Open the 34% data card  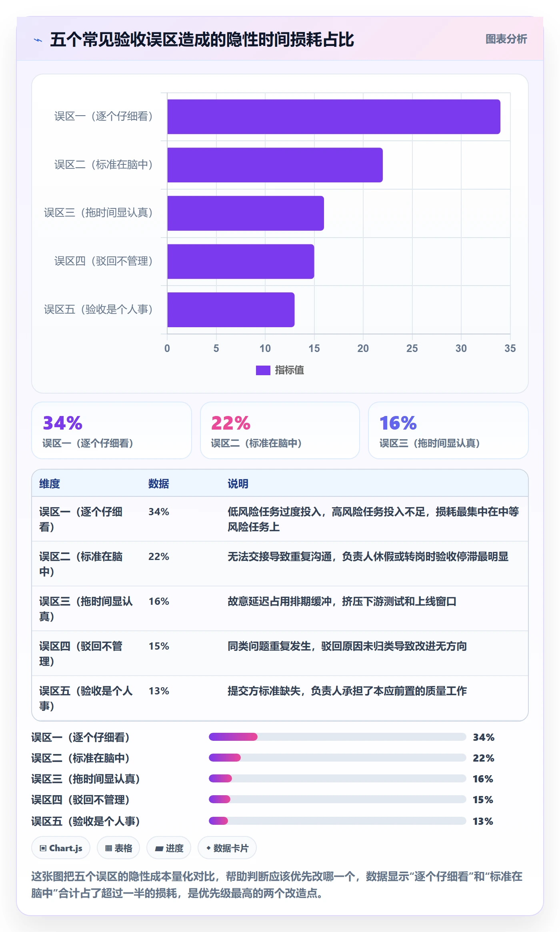[112, 430]
